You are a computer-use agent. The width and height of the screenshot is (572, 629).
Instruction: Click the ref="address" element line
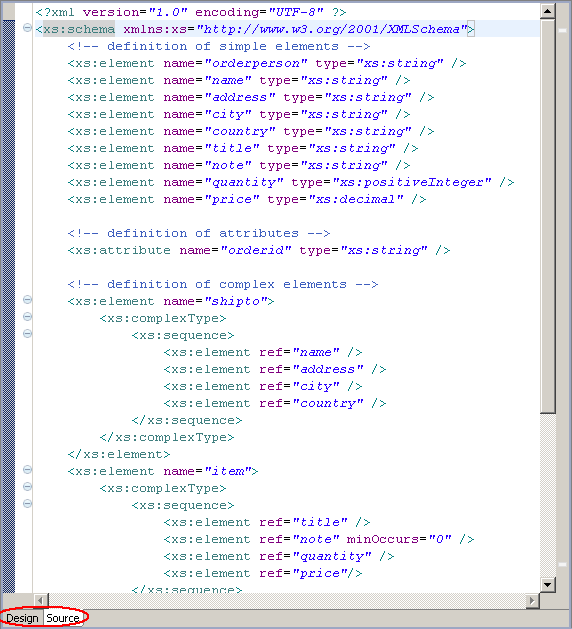pyautogui.click(x=275, y=369)
